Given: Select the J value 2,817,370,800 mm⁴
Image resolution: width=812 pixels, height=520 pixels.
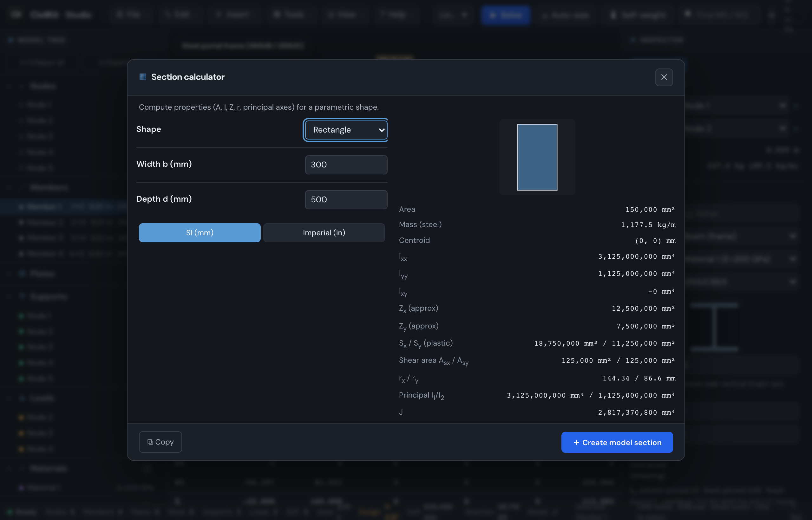Looking at the screenshot, I should 636,413.
